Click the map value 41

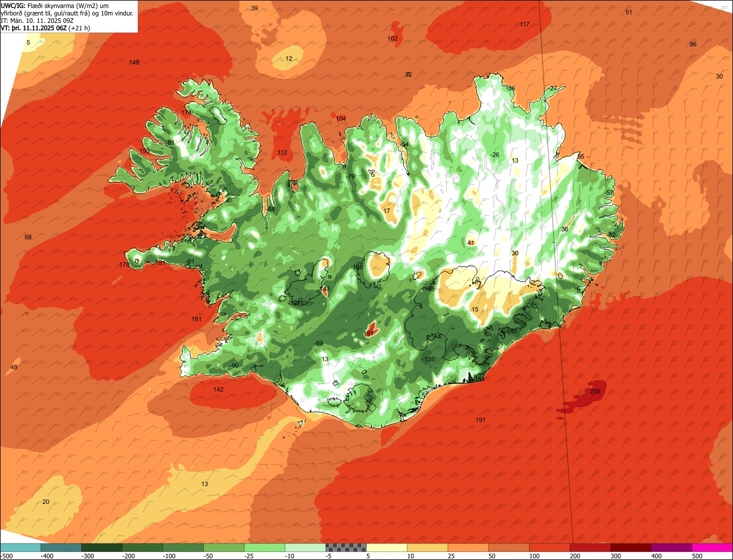click(471, 243)
